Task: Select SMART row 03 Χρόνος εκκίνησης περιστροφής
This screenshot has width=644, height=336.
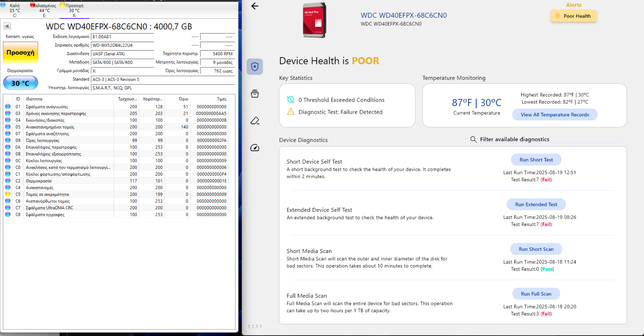Action: tap(116, 114)
